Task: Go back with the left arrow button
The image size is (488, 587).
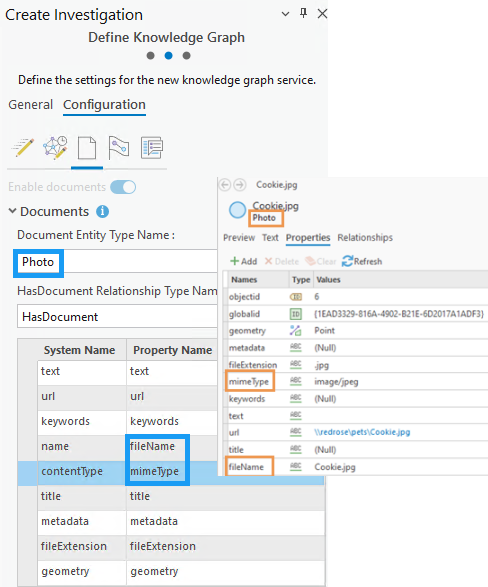Action: coord(225,185)
